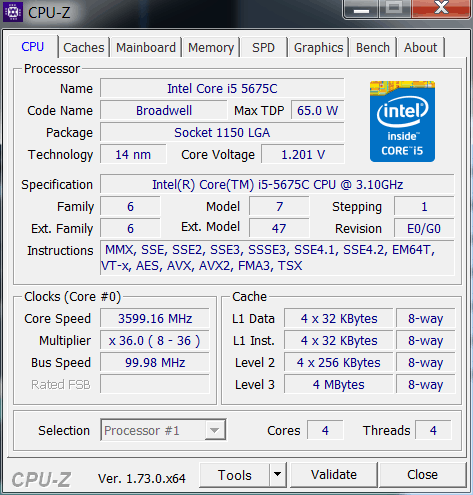The width and height of the screenshot is (473, 495).
Task: Click the Bus Speed value 99.98 MHz
Action: pyautogui.click(x=155, y=363)
